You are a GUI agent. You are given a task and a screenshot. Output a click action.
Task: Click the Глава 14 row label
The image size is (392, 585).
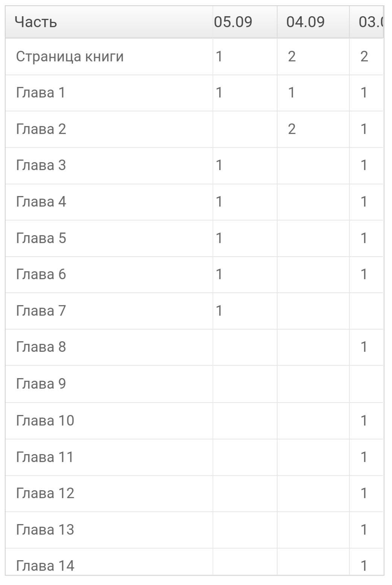45,565
